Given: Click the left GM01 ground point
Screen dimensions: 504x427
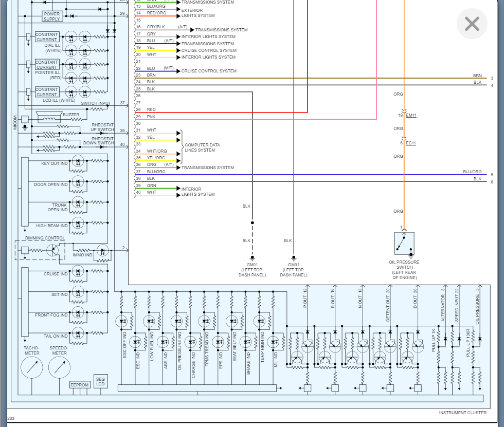Looking at the screenshot, I should pyautogui.click(x=253, y=257).
